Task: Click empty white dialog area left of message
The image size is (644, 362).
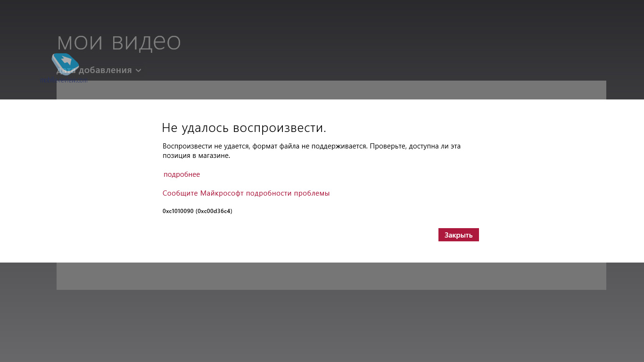Action: [x=80, y=179]
